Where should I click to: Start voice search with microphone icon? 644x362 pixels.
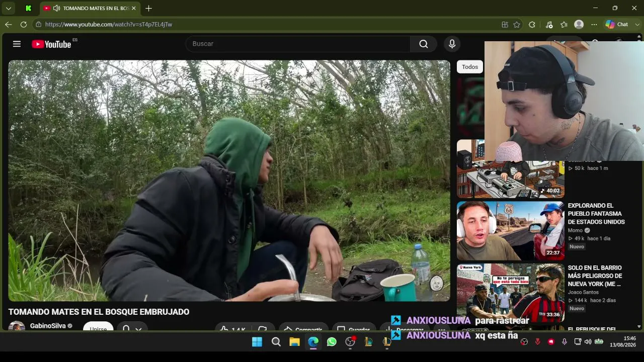[452, 44]
